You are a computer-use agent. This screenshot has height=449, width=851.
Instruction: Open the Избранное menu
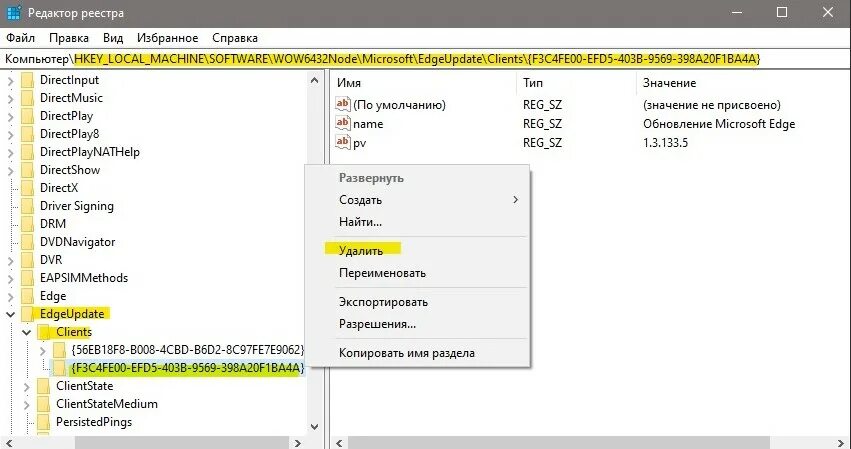[x=168, y=38]
